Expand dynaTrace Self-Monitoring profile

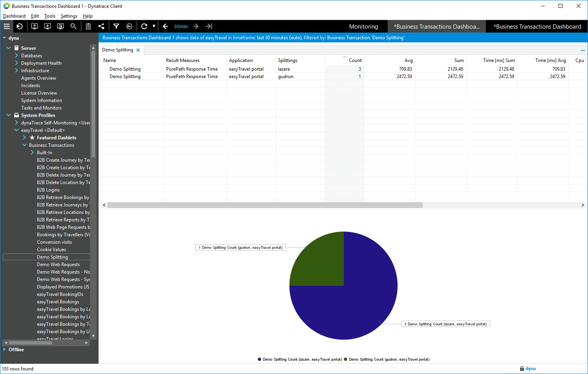click(x=16, y=122)
